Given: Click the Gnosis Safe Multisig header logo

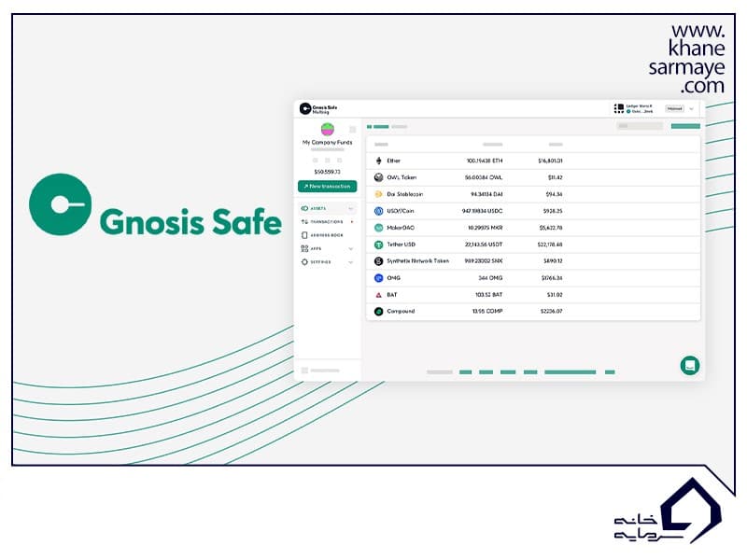Looking at the screenshot, I should [318, 109].
